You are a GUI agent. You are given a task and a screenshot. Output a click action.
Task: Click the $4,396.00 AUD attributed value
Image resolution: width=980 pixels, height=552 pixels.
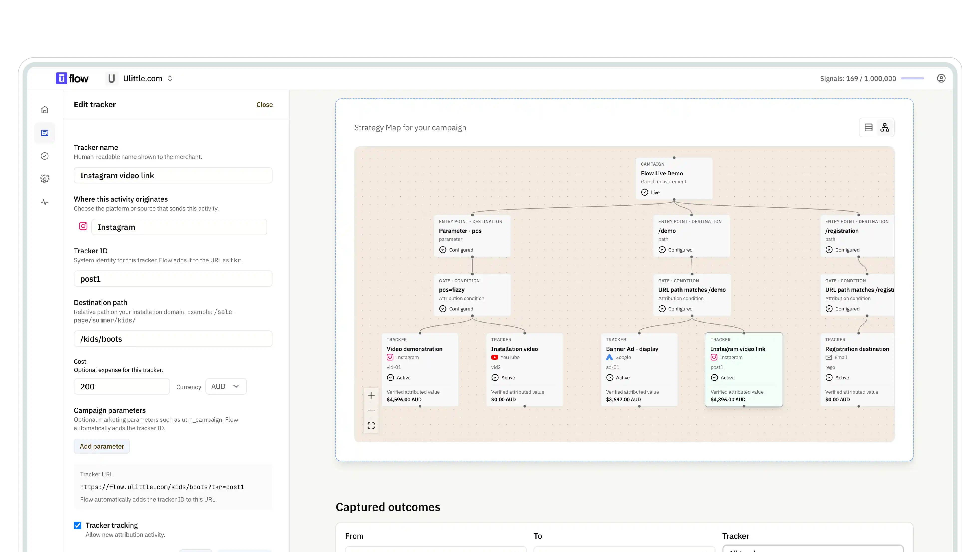pyautogui.click(x=728, y=399)
